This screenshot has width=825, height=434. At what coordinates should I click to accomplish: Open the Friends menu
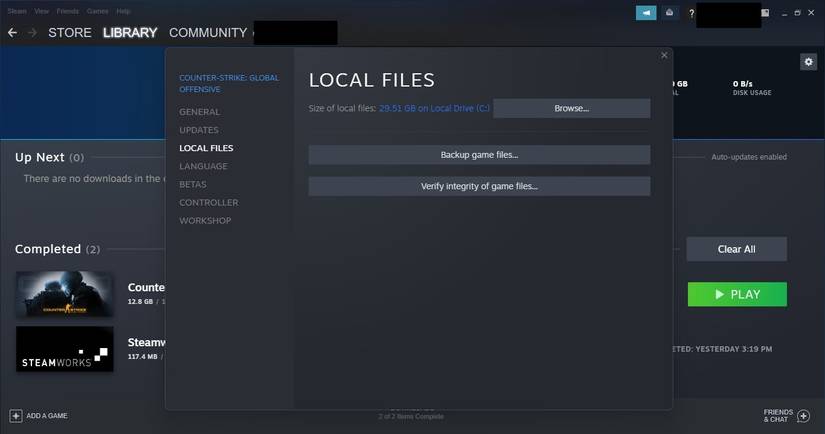(67, 11)
